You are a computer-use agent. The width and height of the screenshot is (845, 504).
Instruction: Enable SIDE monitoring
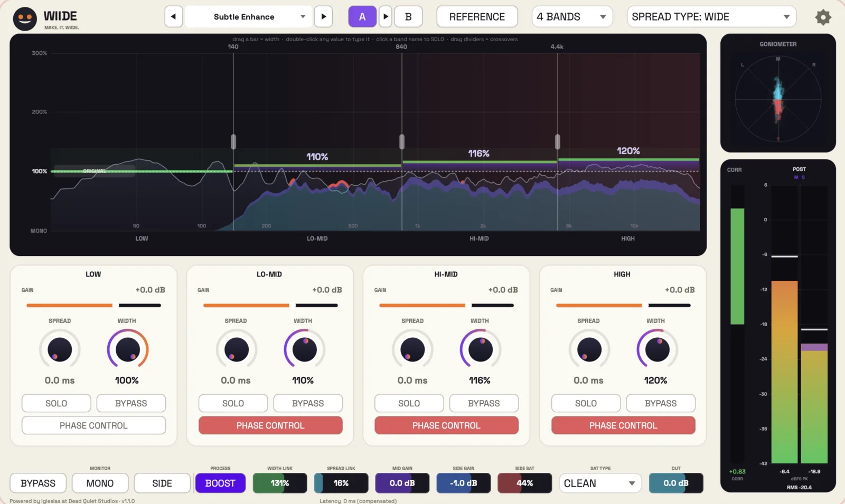[x=162, y=483]
